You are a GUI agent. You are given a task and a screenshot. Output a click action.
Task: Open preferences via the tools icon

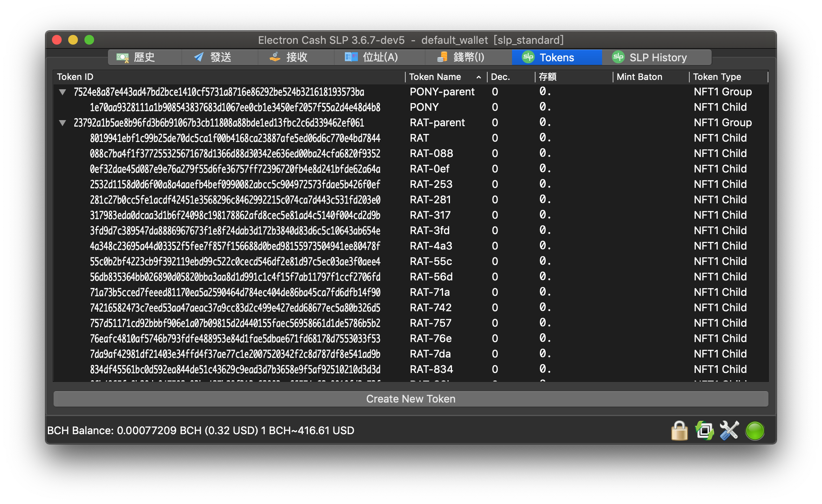[x=729, y=431]
